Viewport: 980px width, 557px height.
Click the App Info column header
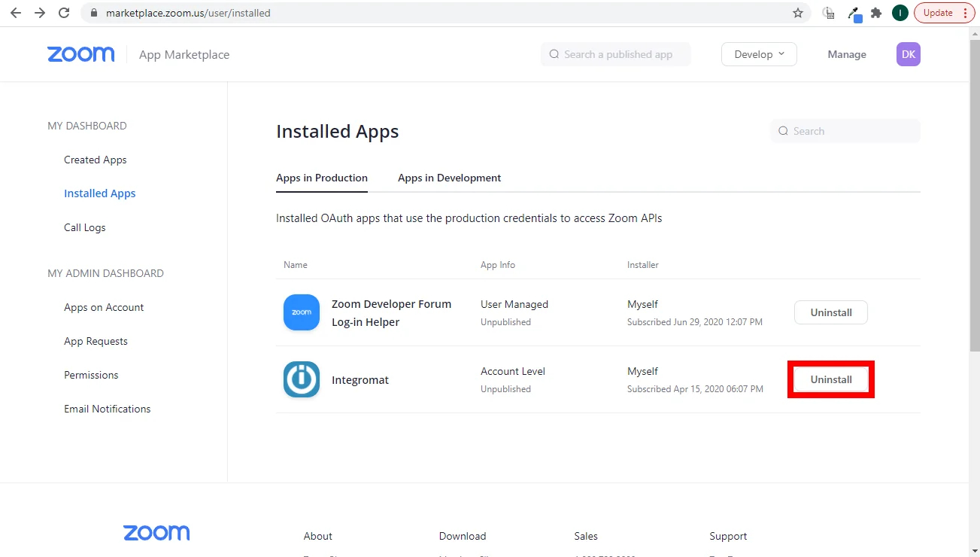(x=498, y=265)
